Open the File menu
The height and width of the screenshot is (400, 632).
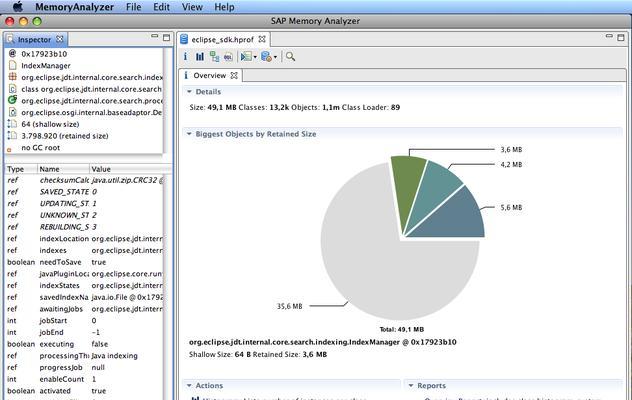133,7
